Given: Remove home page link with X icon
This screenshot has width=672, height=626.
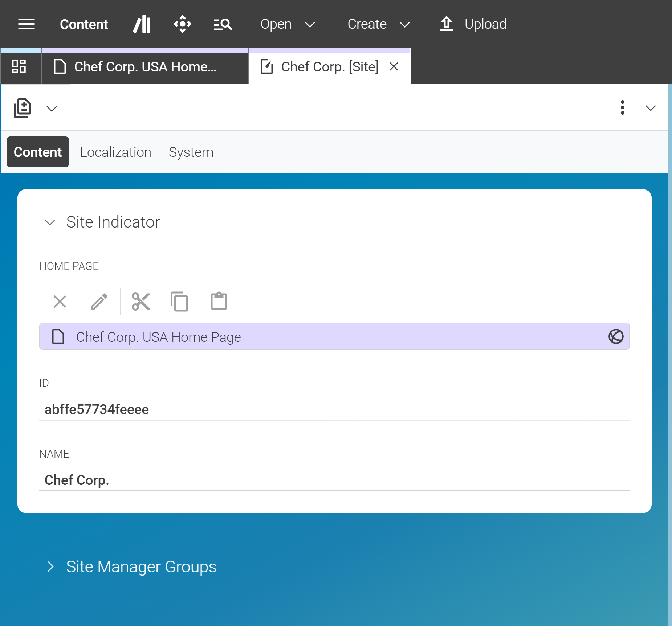Looking at the screenshot, I should (x=60, y=302).
